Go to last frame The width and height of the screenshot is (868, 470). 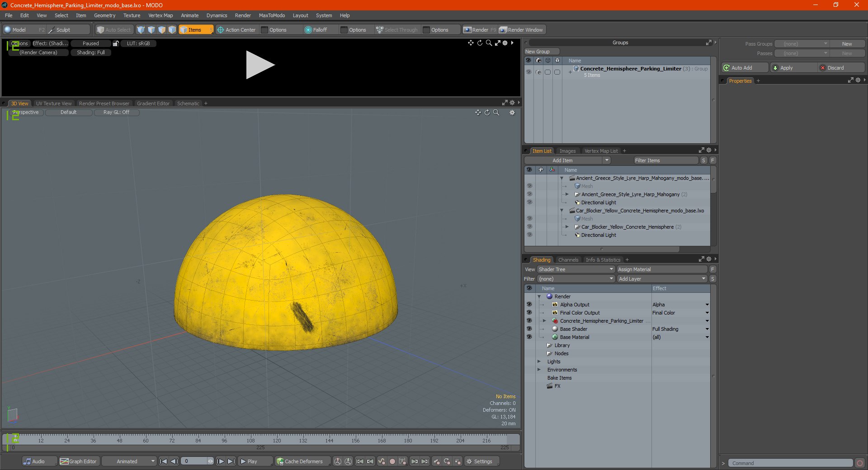point(231,461)
